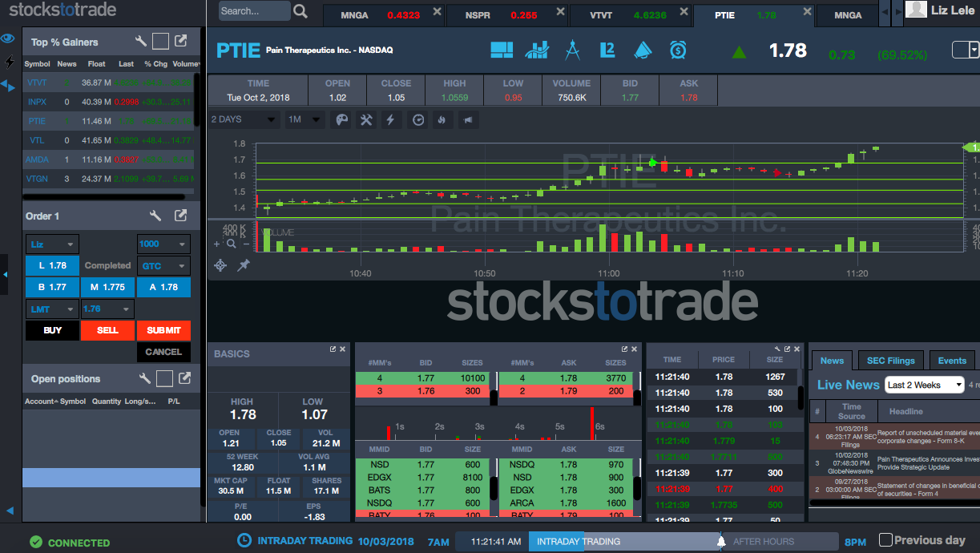The image size is (980, 553).
Task: Click the CANCEL order button
Action: click(x=163, y=352)
